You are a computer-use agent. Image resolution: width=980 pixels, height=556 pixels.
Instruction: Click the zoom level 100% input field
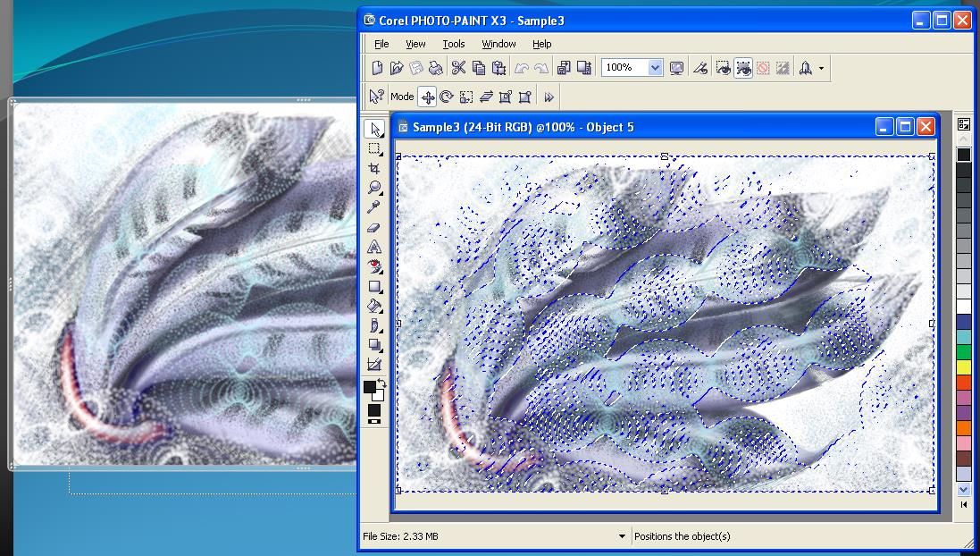(624, 68)
